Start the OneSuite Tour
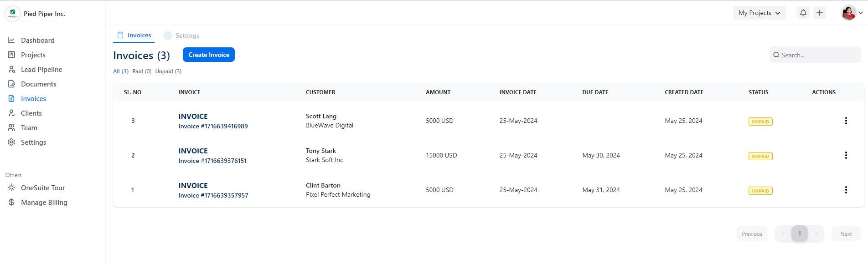The width and height of the screenshot is (868, 264). pos(42,188)
